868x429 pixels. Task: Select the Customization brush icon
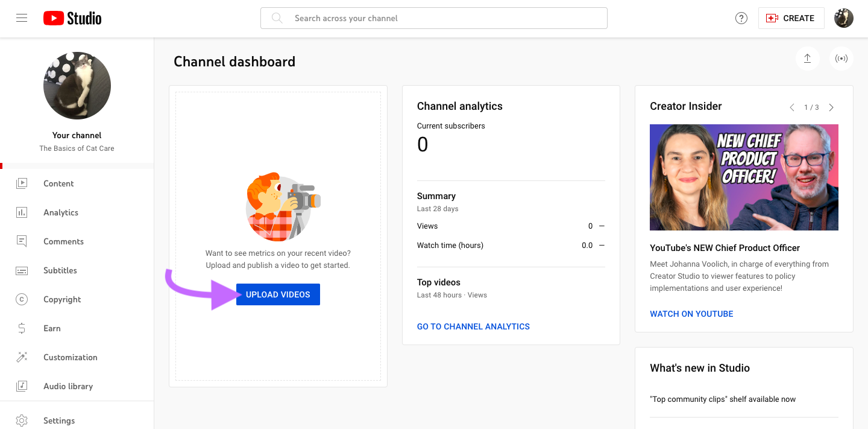coord(22,357)
